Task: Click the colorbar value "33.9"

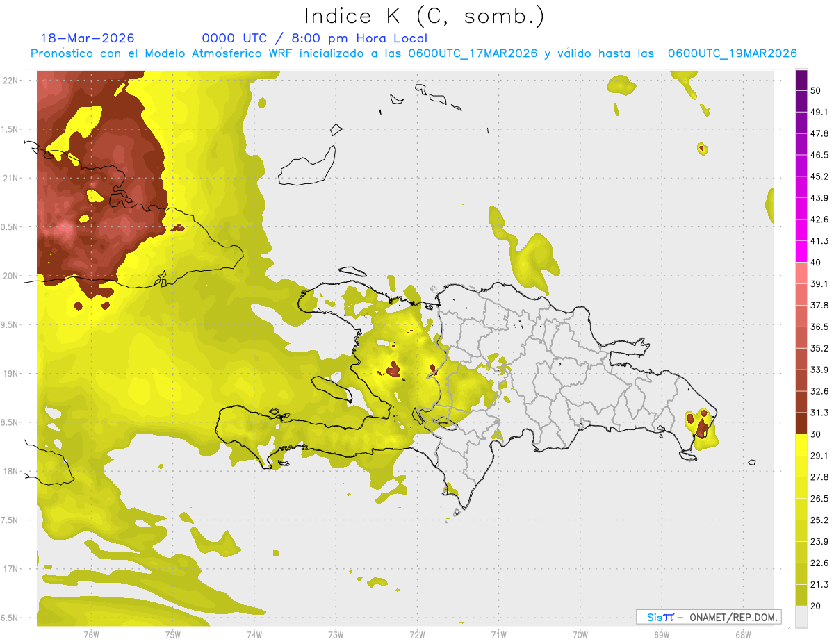Action: click(x=820, y=370)
